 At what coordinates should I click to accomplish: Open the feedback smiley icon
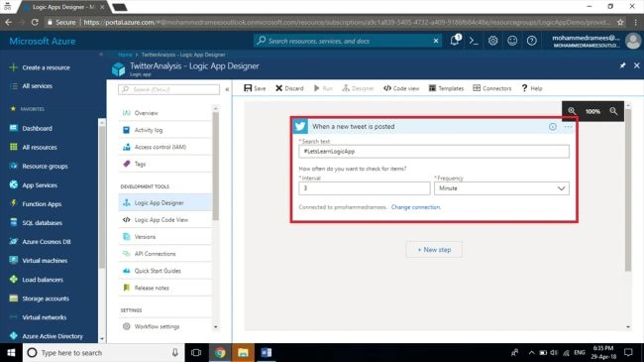click(512, 41)
